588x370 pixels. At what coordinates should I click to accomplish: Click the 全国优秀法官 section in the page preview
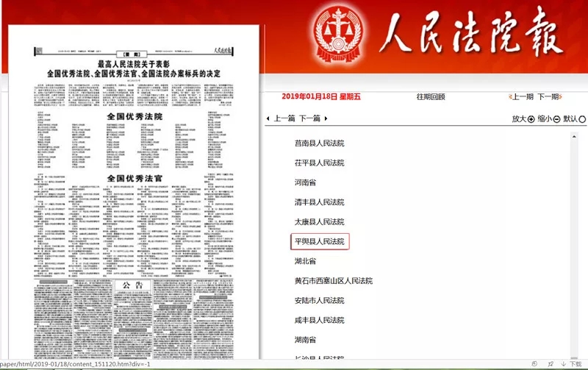pos(135,178)
